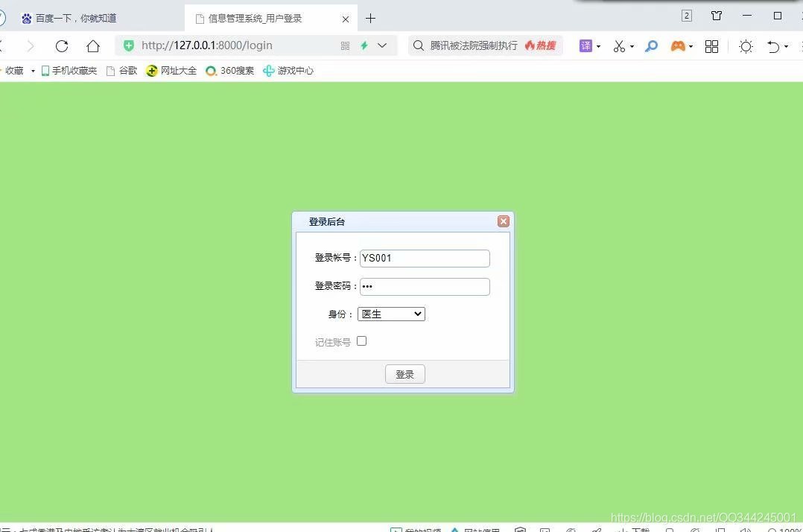Close the 登录后台 dialog with red X
The image size is (803, 532).
[504, 221]
